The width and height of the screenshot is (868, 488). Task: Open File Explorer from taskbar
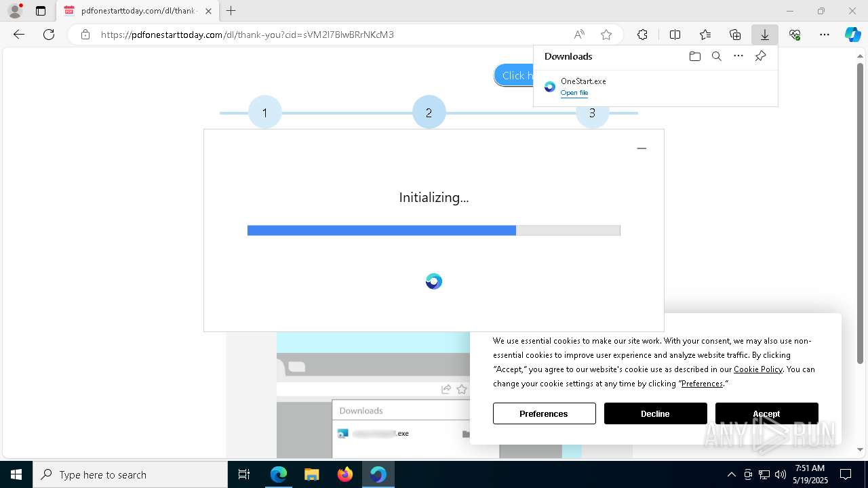click(x=312, y=474)
